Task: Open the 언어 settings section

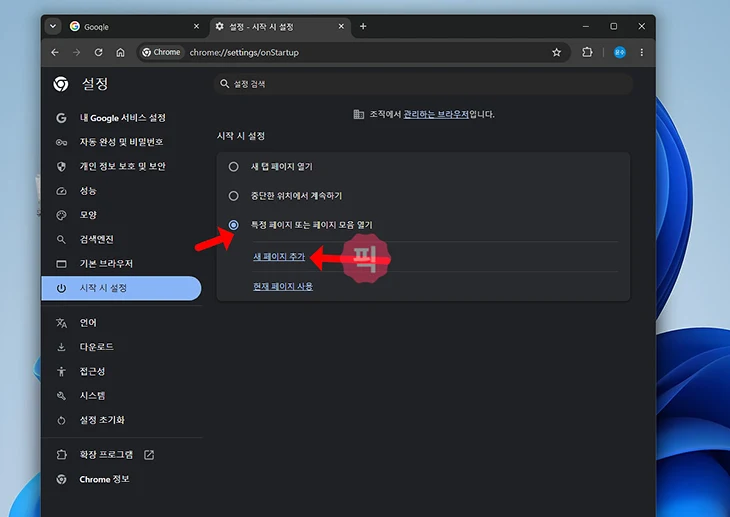Action: (x=122, y=322)
